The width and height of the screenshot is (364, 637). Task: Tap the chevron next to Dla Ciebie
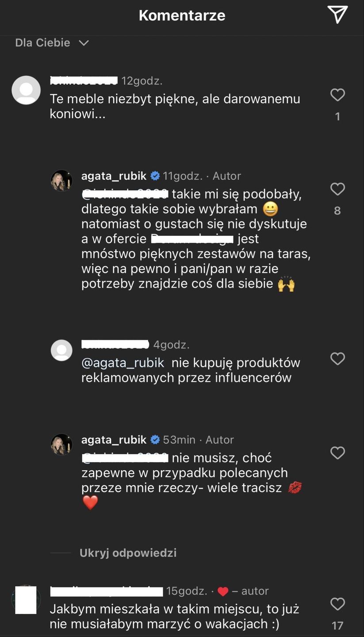pos(84,43)
